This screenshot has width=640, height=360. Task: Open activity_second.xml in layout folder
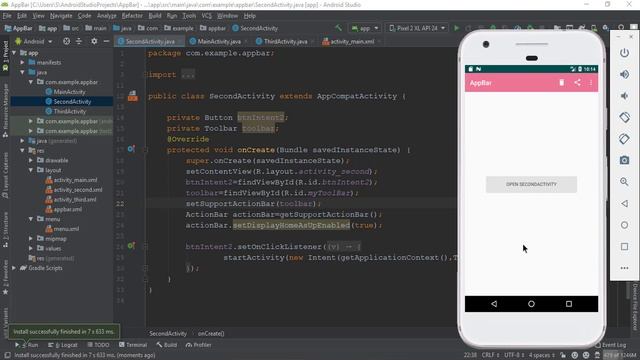[x=78, y=190]
